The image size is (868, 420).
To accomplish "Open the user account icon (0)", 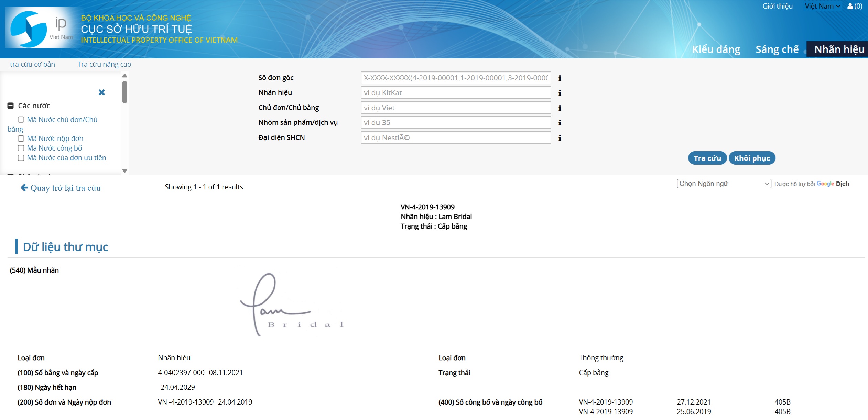I will (x=855, y=6).
